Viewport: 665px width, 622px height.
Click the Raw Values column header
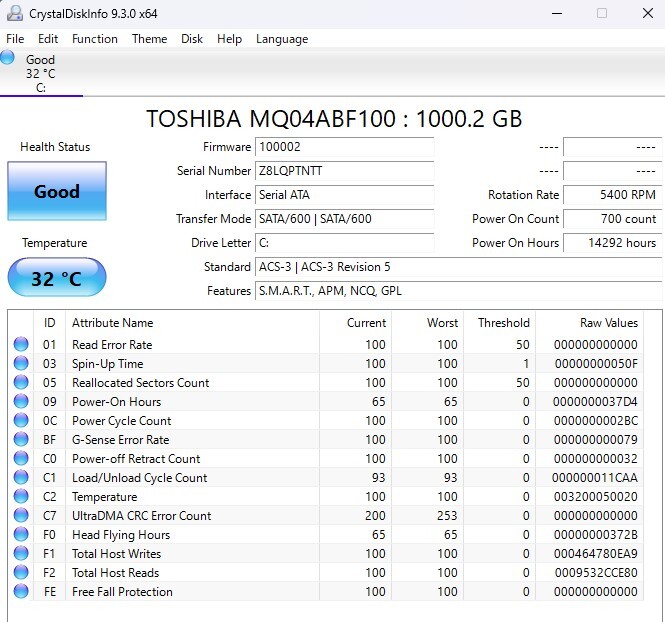pyautogui.click(x=608, y=323)
